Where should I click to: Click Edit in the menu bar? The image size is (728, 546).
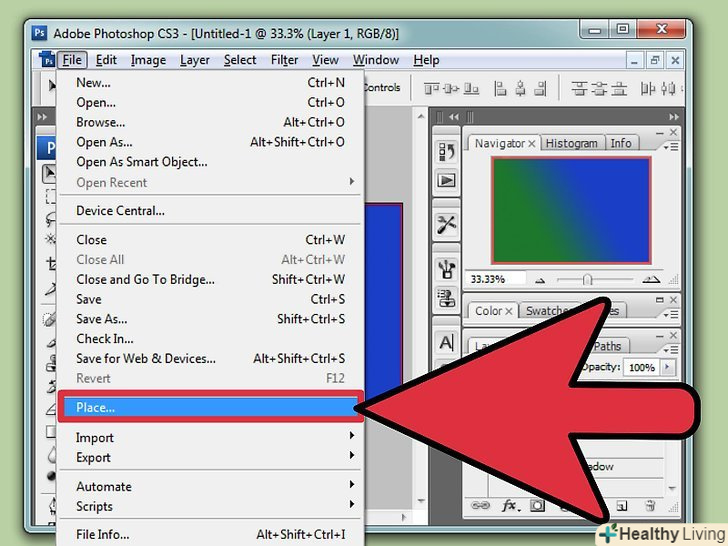tap(106, 60)
